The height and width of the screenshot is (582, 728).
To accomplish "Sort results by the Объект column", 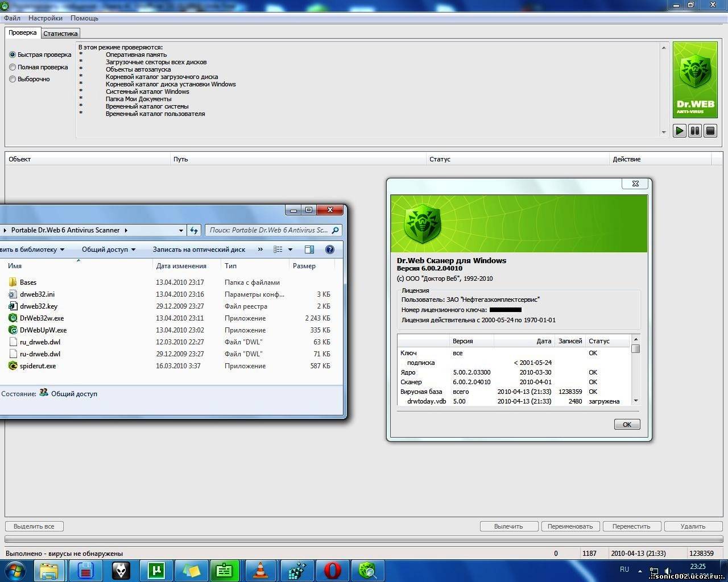I will pyautogui.click(x=88, y=159).
